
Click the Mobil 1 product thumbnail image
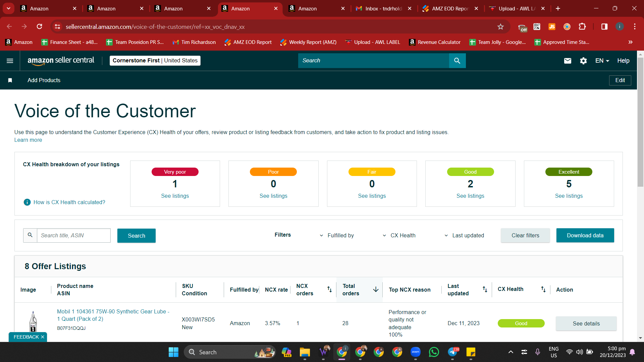click(33, 321)
